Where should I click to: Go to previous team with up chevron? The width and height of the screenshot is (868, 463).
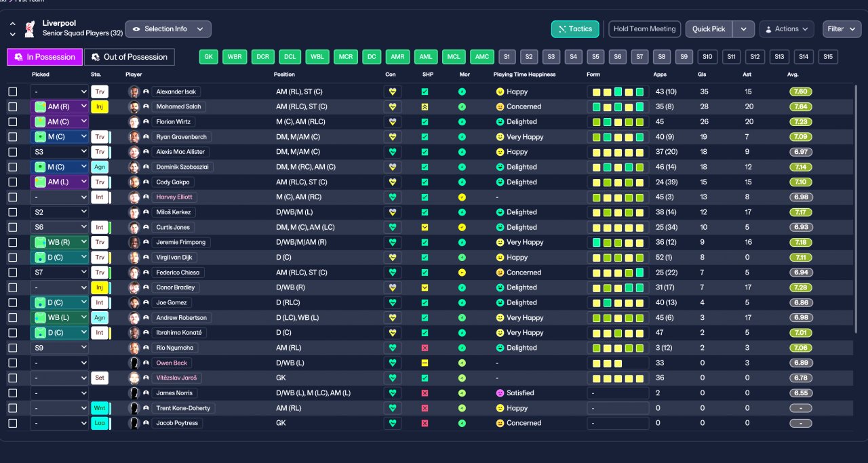[x=12, y=24]
